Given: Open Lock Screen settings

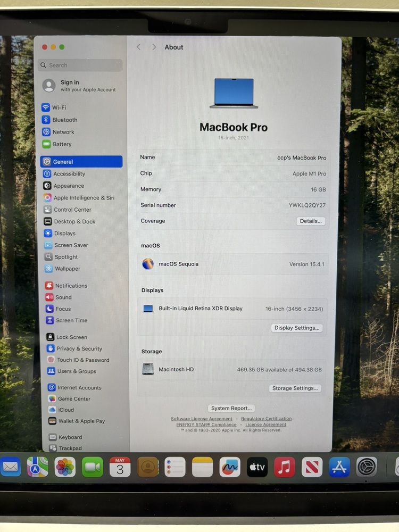Looking at the screenshot, I should 67,337.
